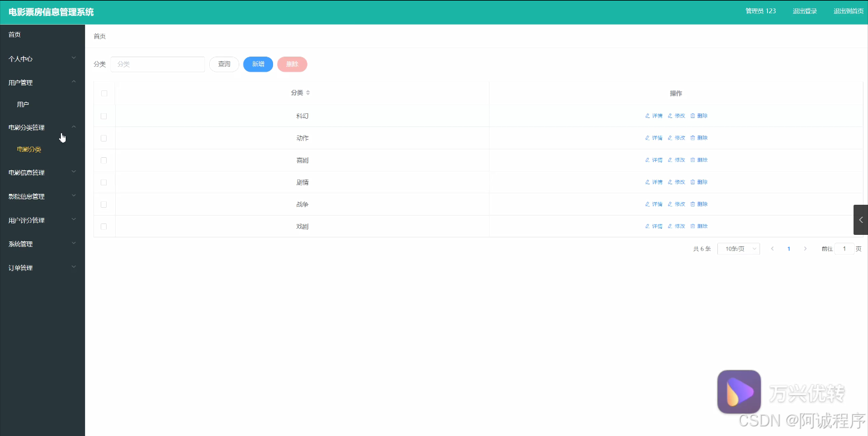Screen dimensions: 868x436
Task: Toggle the select-all checkbox in table header
Action: [x=104, y=93]
